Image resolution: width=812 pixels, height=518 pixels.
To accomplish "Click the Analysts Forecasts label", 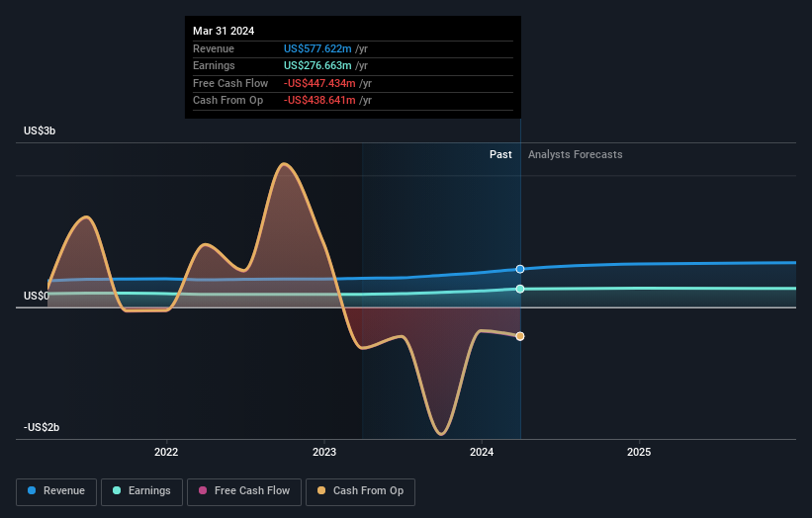I will [575, 154].
